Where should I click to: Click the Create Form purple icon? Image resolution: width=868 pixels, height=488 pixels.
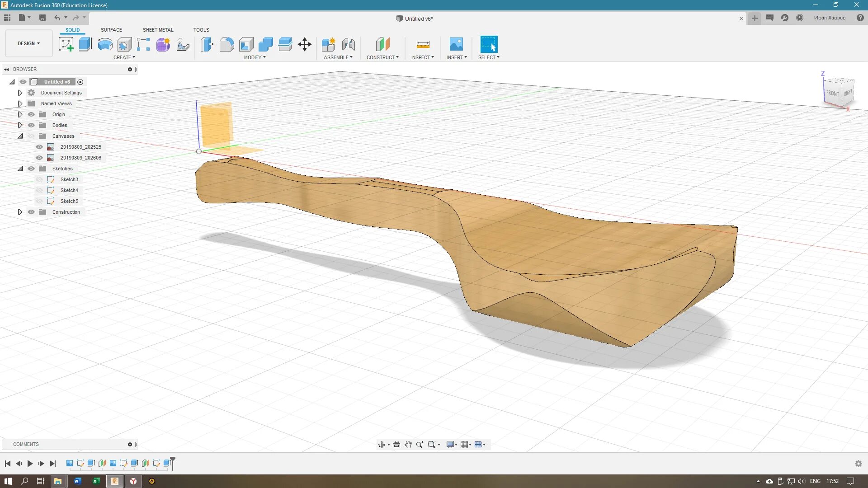(x=163, y=44)
